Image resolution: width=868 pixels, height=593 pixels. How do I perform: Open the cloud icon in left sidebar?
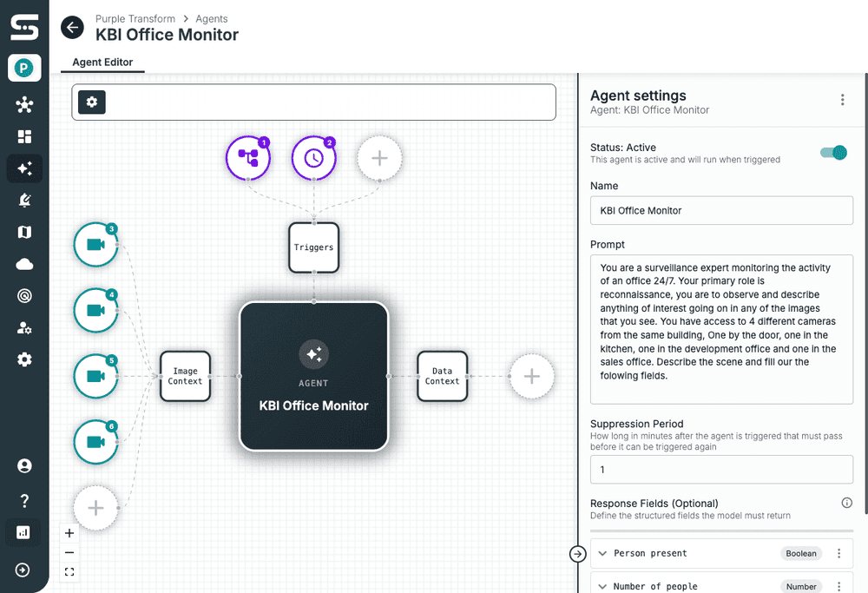coord(24,264)
